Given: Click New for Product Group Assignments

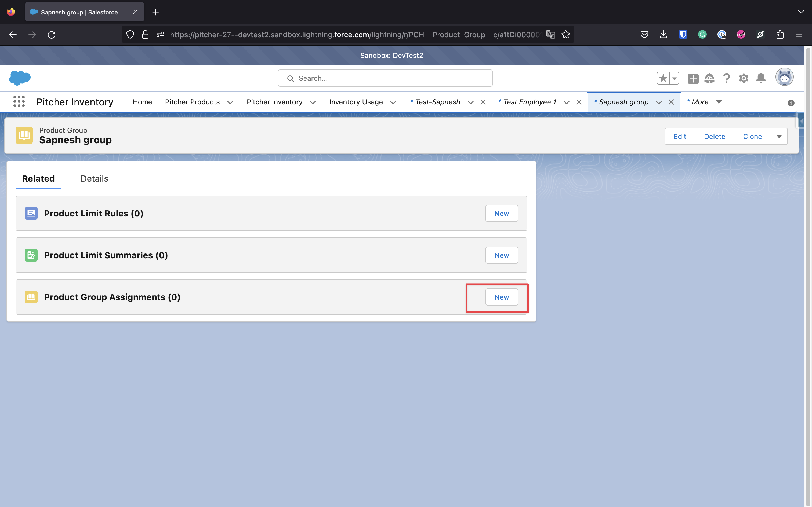Looking at the screenshot, I should pyautogui.click(x=501, y=297).
